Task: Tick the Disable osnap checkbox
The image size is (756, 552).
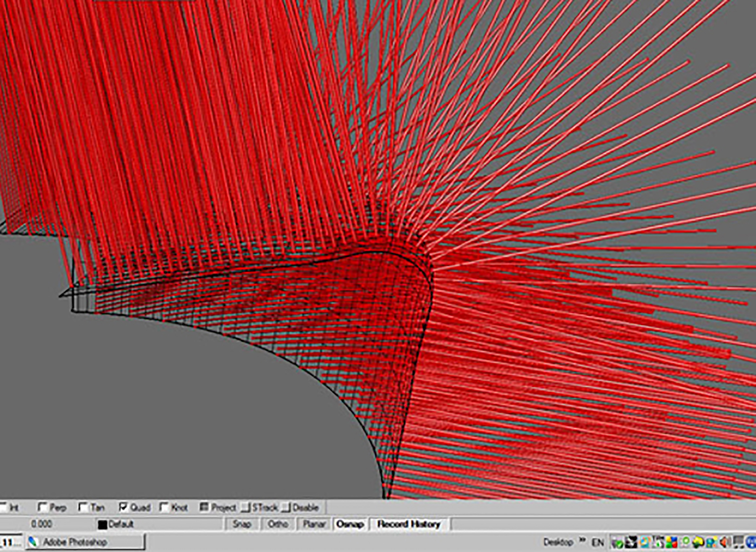Action: tap(286, 507)
